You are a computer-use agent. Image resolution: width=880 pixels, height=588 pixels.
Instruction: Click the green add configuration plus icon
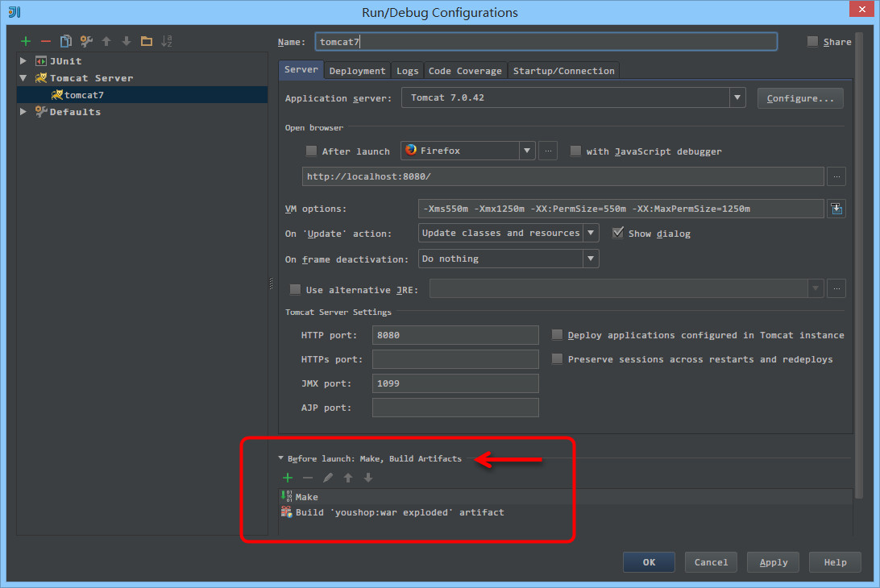26,41
